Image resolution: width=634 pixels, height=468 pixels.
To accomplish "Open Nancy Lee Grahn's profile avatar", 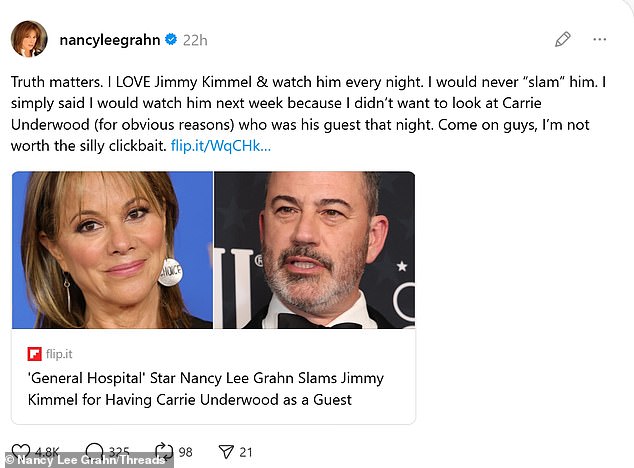I will [30, 40].
